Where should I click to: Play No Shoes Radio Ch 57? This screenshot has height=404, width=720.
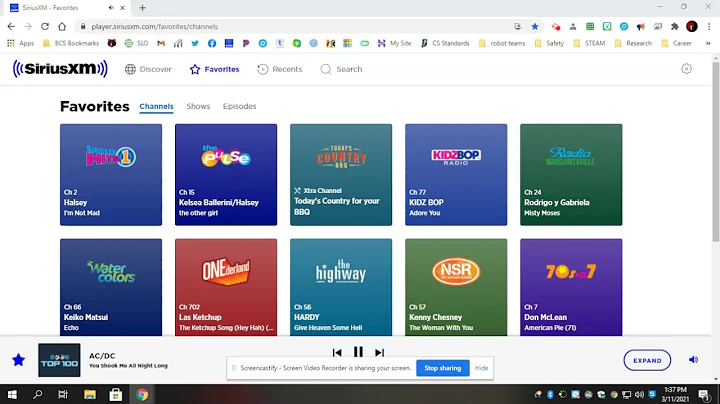coord(456,287)
